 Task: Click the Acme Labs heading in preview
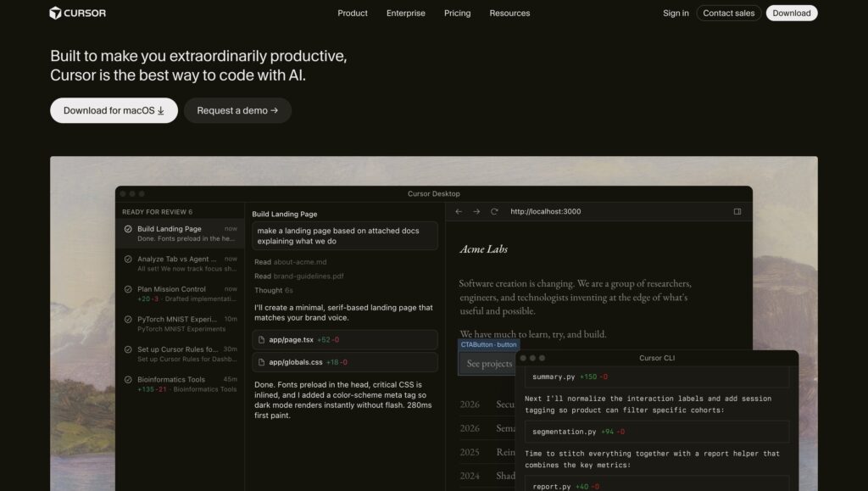point(483,249)
